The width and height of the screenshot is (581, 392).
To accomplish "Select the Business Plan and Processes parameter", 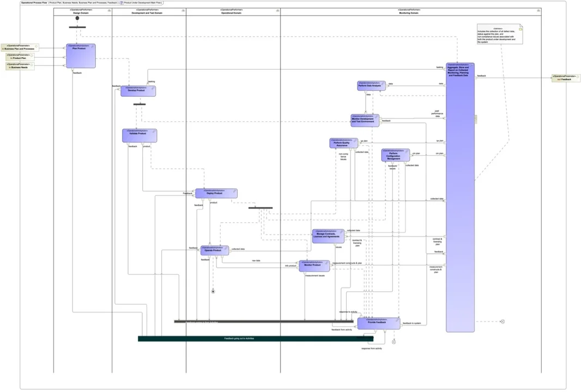I will [20, 47].
